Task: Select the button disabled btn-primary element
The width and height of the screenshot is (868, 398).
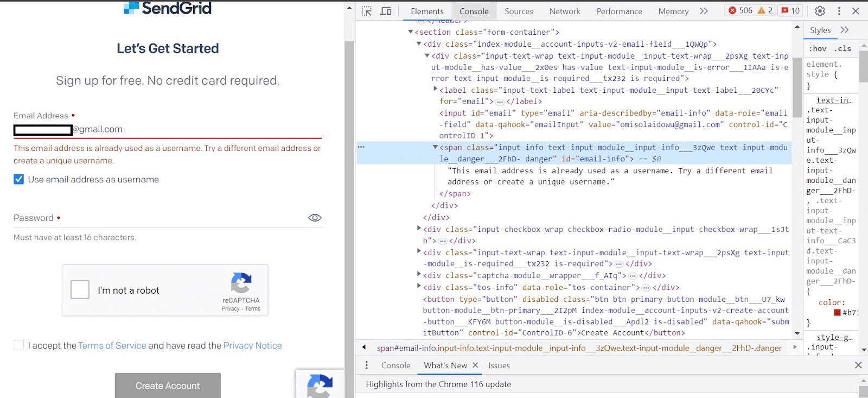Action: (605, 315)
